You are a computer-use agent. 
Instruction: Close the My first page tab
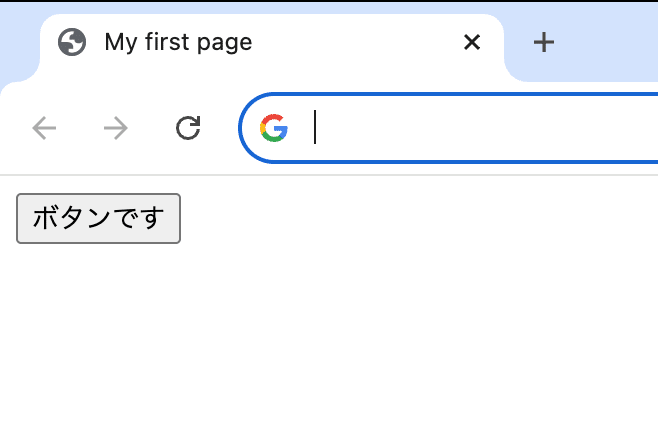click(472, 42)
